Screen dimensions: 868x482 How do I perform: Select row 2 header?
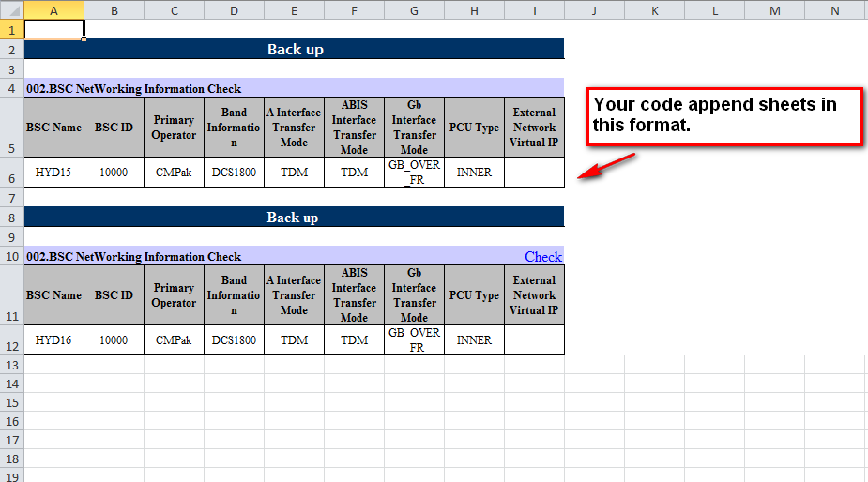[11, 50]
